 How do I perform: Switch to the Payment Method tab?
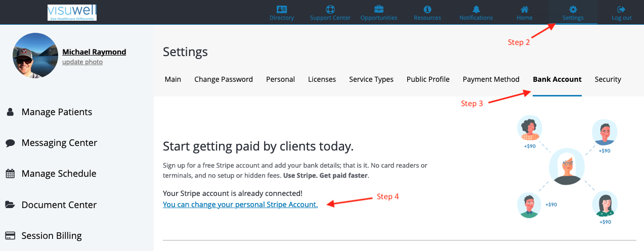pyautogui.click(x=491, y=79)
